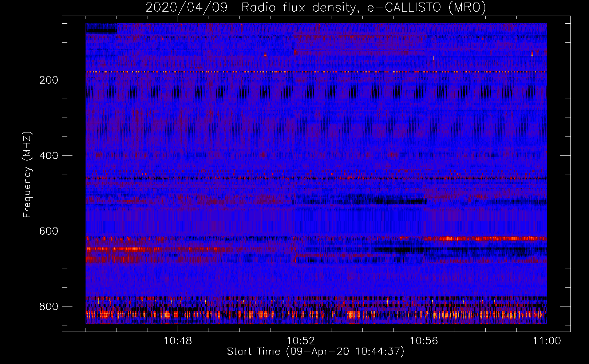Click the 800 frequency tick label
Viewport: 589px width, 364px height.
pos(49,306)
